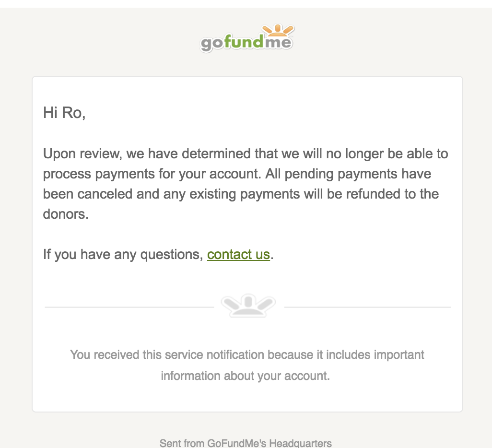Open the 'contact us' link
This screenshot has height=448, width=492.
238,254
